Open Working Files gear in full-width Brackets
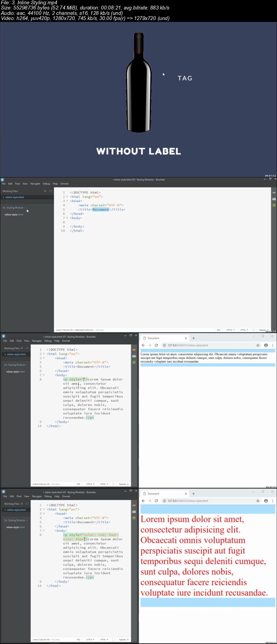This screenshot has height=644, width=277. (x=45, y=191)
